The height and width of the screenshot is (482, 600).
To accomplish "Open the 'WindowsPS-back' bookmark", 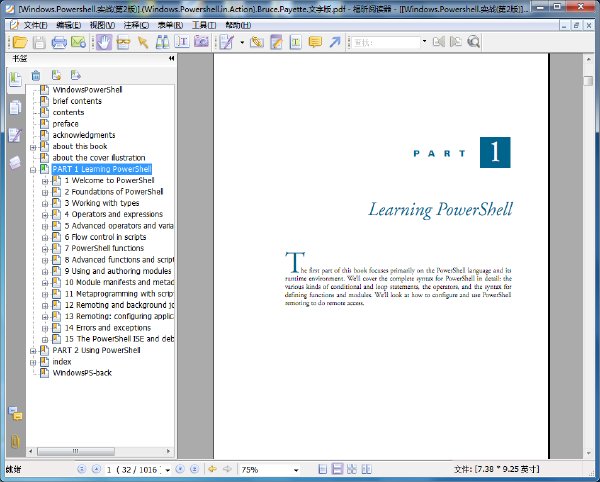I will click(x=82, y=373).
